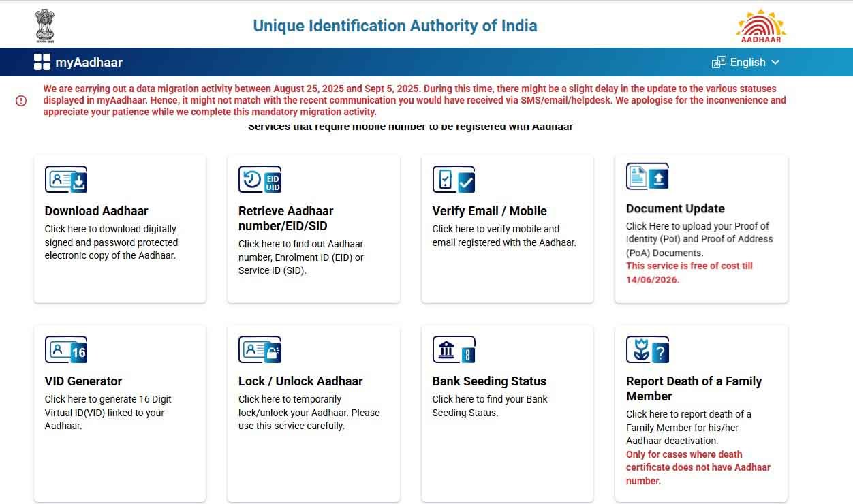Click the Document Update upload icon
853x504 pixels.
pyautogui.click(x=647, y=176)
